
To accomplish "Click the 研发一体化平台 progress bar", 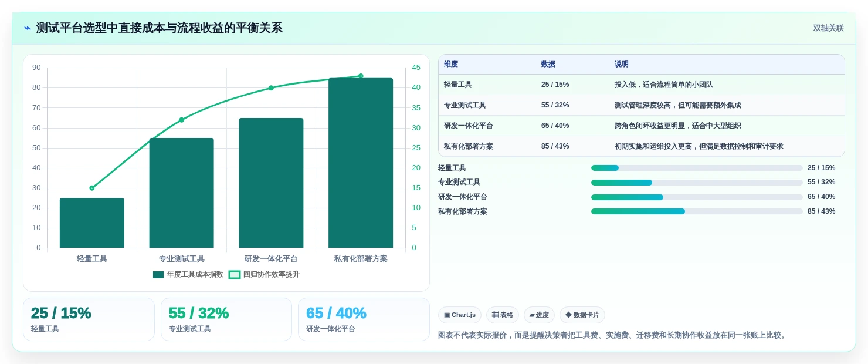I will [x=697, y=197].
